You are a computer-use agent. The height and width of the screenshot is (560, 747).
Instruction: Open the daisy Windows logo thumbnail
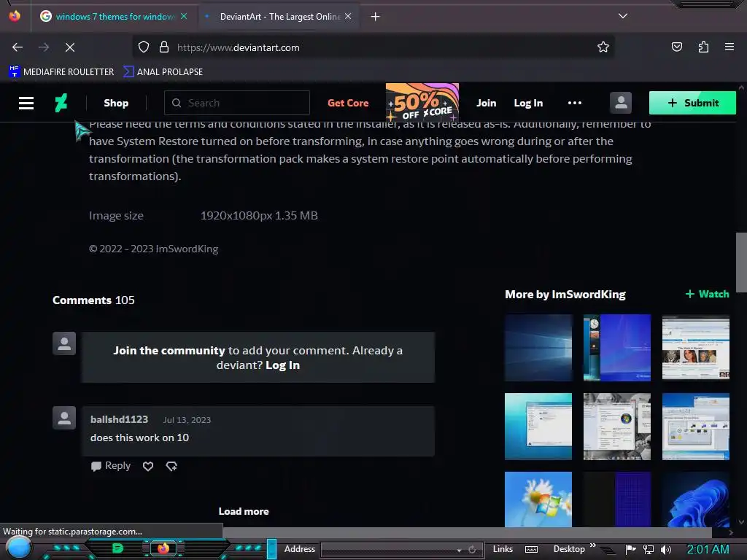538,499
